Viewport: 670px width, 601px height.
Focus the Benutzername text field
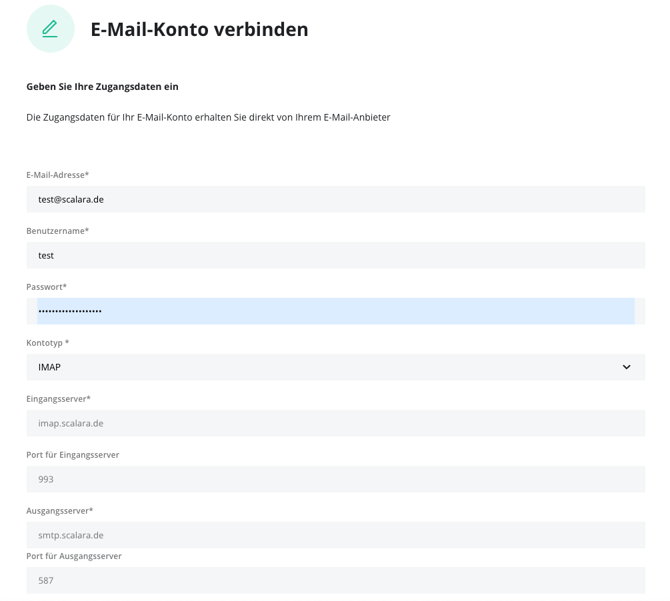[335, 255]
